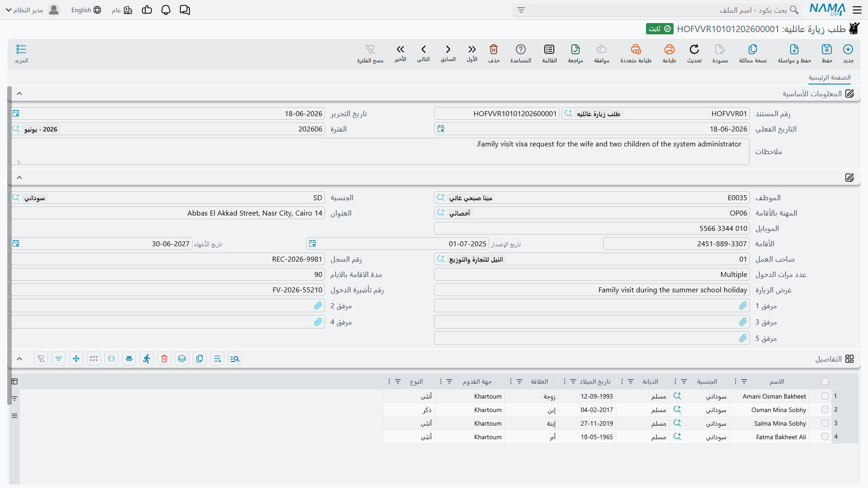Go to First record (الأول) icon
The height and width of the screenshot is (488, 868).
(x=472, y=49)
